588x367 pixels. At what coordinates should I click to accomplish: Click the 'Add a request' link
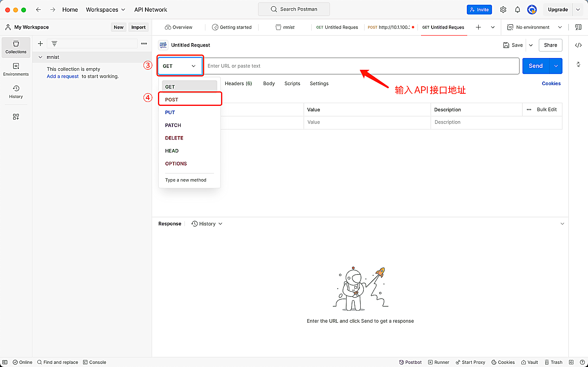(63, 76)
